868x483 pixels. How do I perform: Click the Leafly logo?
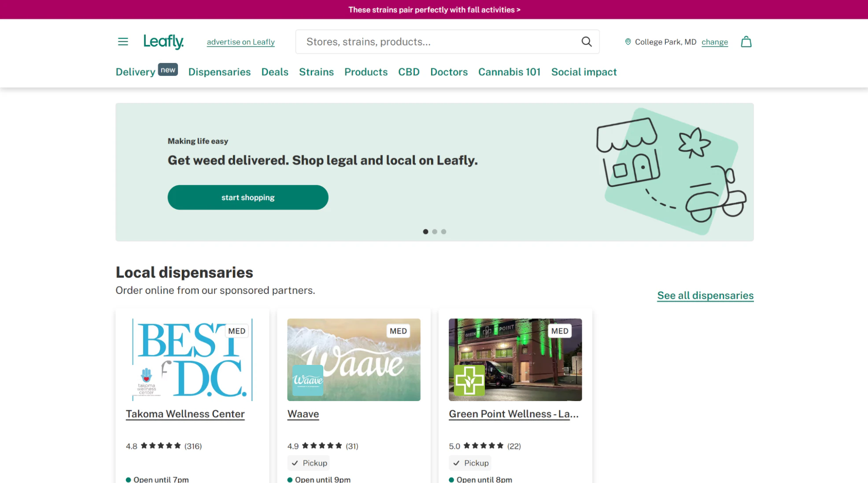click(163, 42)
